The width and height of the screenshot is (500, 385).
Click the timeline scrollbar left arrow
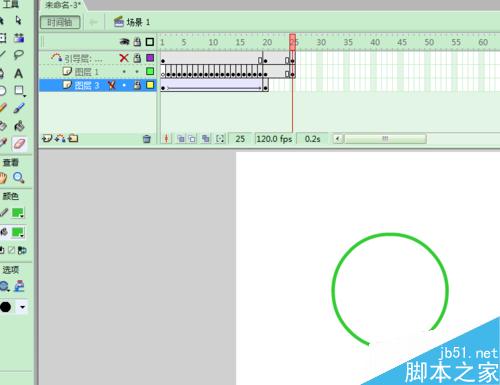click(338, 139)
